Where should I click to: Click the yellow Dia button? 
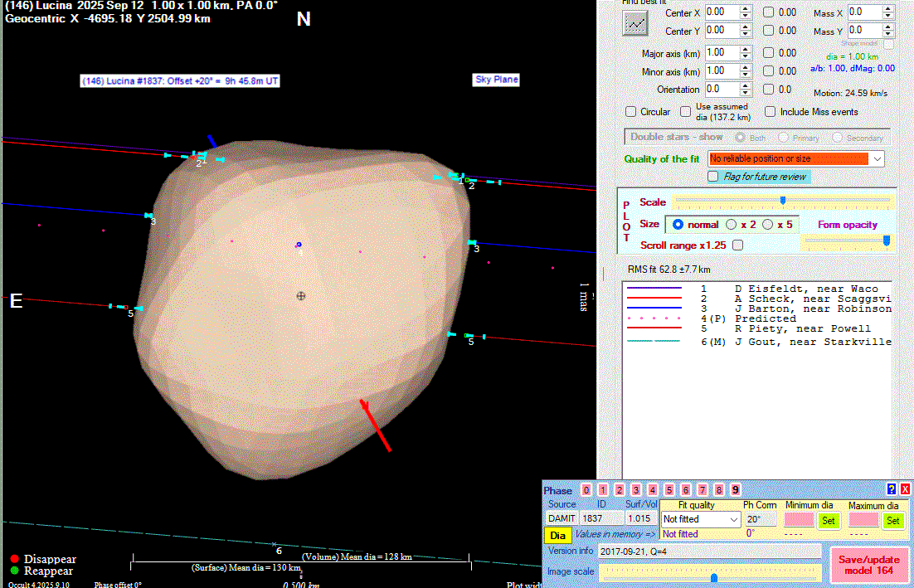557,536
